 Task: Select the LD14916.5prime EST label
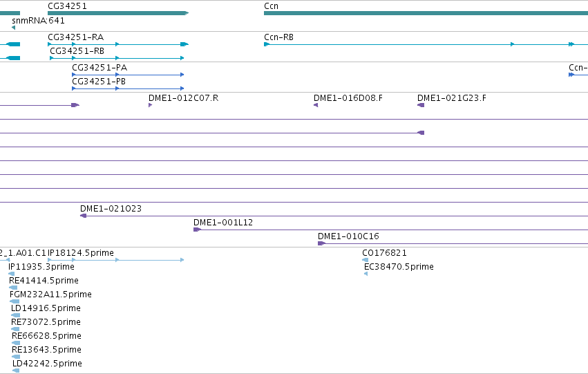pos(46,308)
